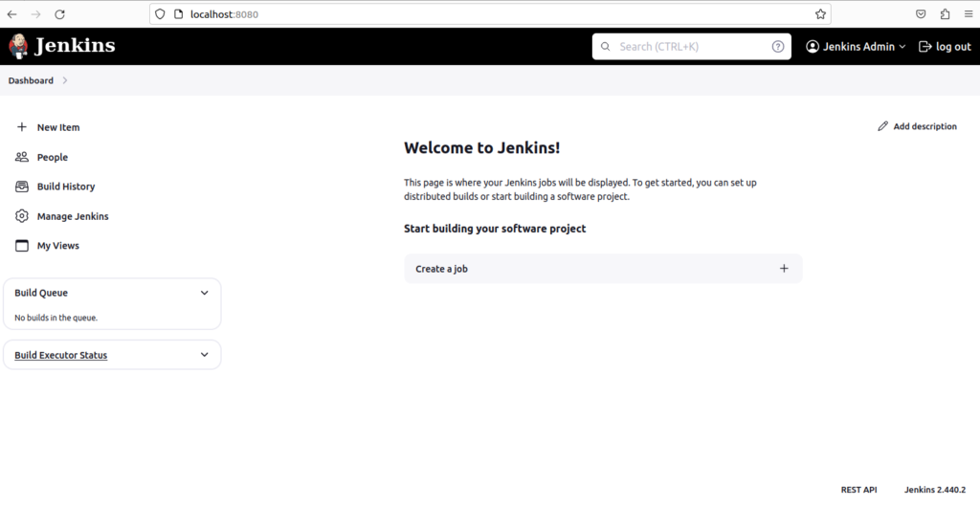Collapse the Build Queue panel
Viewport: 980px width, 506px height.
coord(204,293)
